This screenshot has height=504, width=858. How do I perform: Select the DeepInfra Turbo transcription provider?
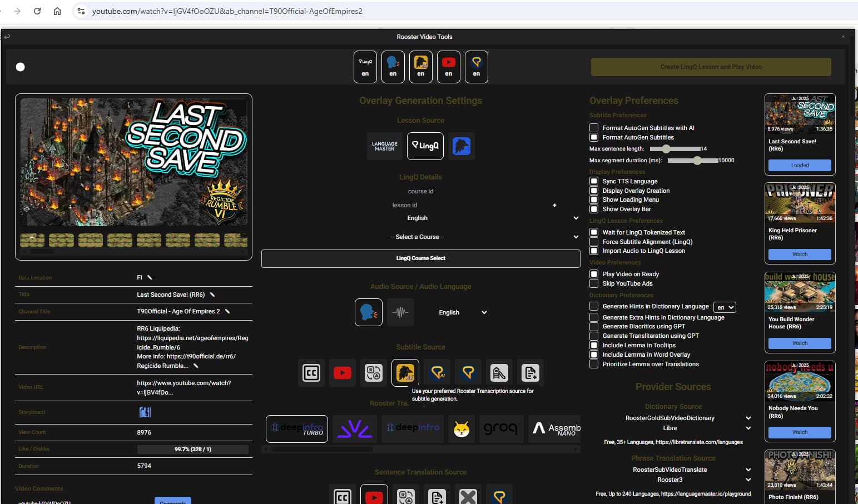click(x=297, y=428)
